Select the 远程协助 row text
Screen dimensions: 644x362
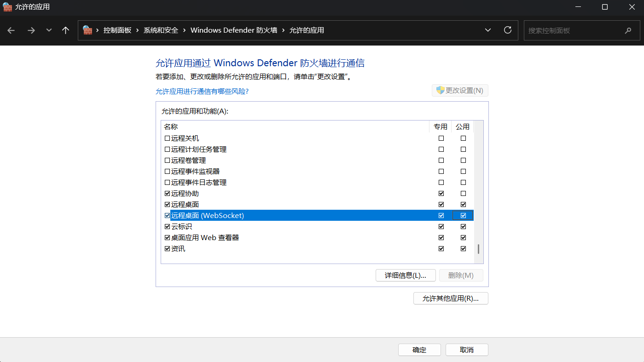point(185,194)
